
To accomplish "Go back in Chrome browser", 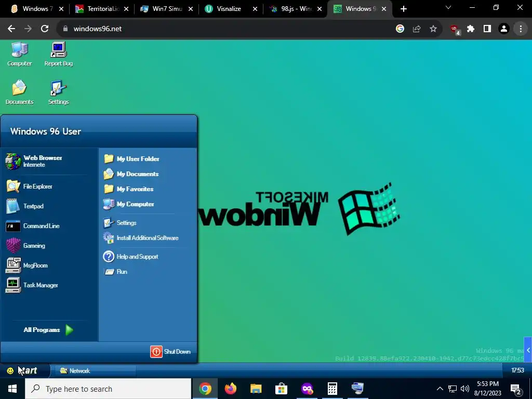I will [11, 29].
